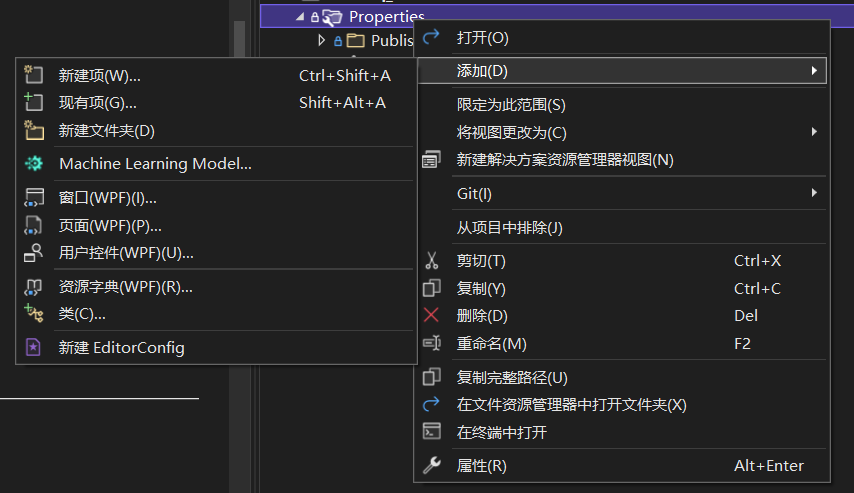Viewport: 854px width, 493px height.
Task: Select 新建 EditorConfig entry
Action: tap(216, 348)
